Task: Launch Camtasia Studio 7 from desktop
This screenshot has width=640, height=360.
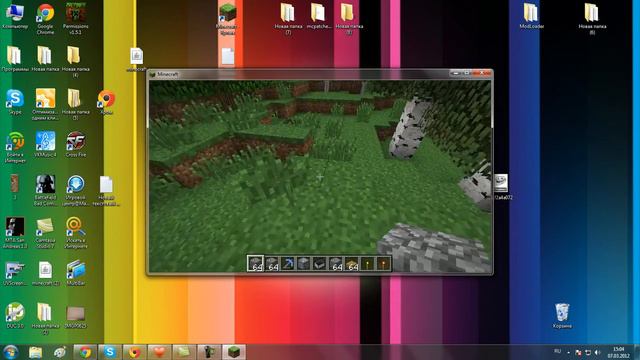Action: (45, 232)
